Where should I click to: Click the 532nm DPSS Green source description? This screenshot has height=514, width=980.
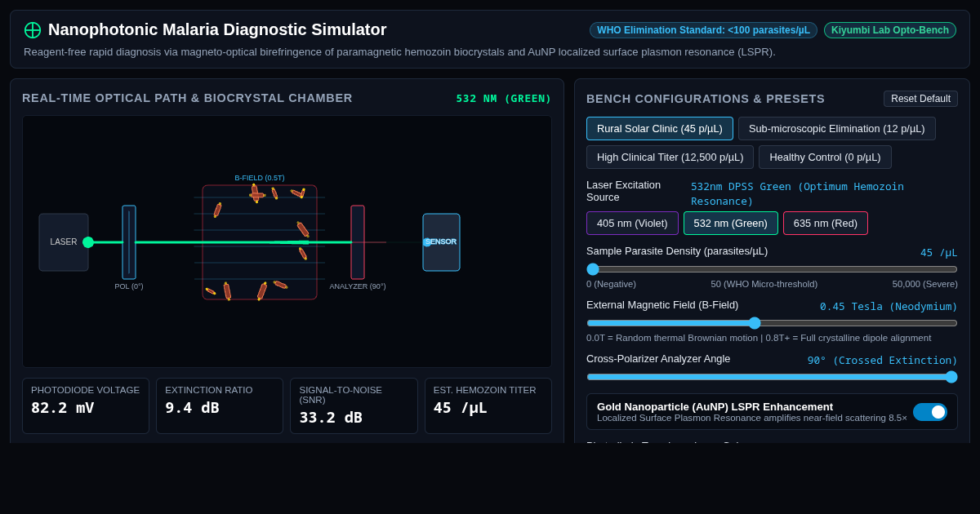[x=797, y=193]
